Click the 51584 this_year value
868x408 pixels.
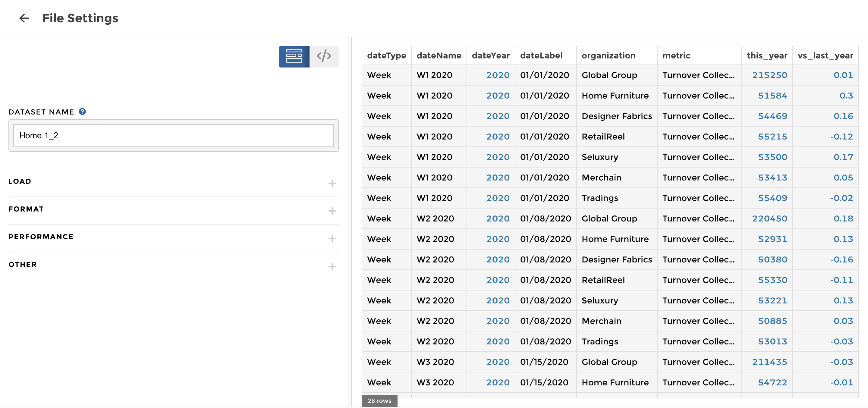coord(773,96)
